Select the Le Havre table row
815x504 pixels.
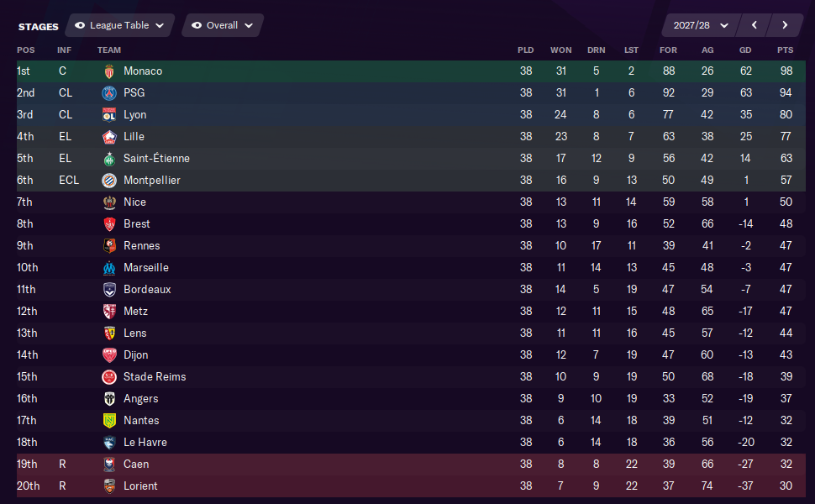click(411, 442)
